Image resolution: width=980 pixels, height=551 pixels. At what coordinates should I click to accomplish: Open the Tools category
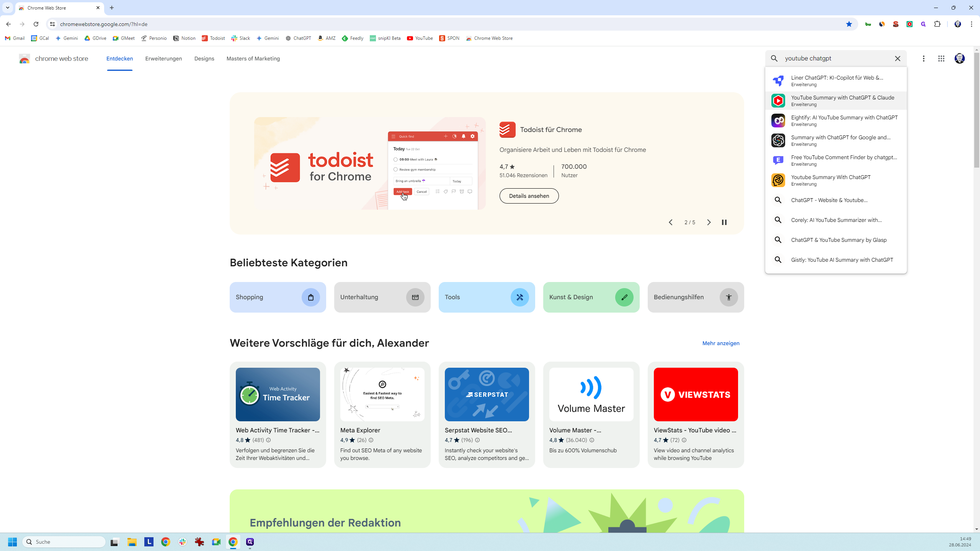(x=487, y=297)
